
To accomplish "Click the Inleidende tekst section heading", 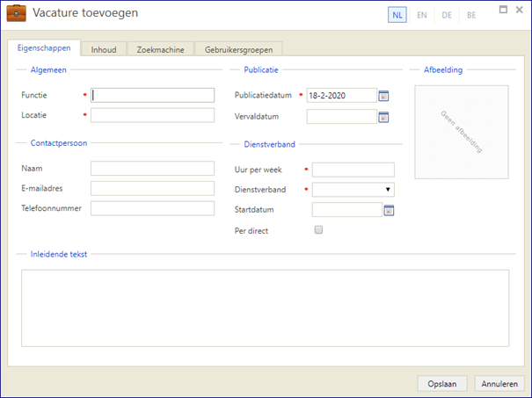I will click(x=59, y=254).
